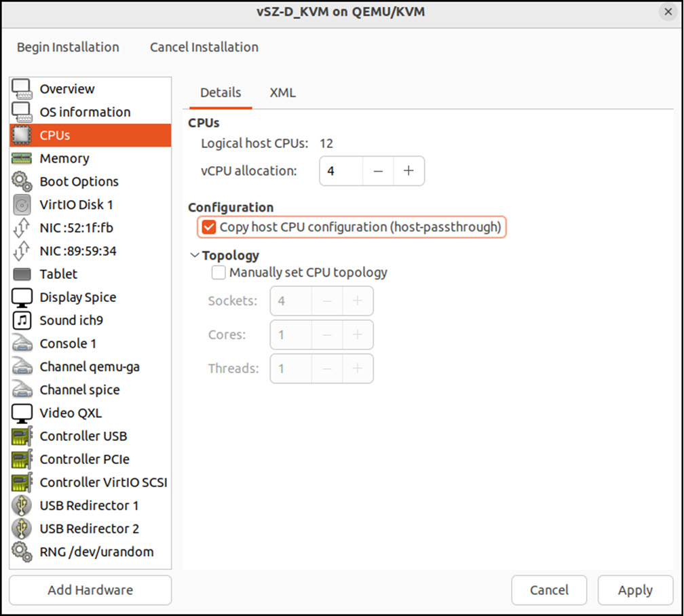Switch to the XML tab
Screen dimensions: 684x616
click(x=283, y=92)
